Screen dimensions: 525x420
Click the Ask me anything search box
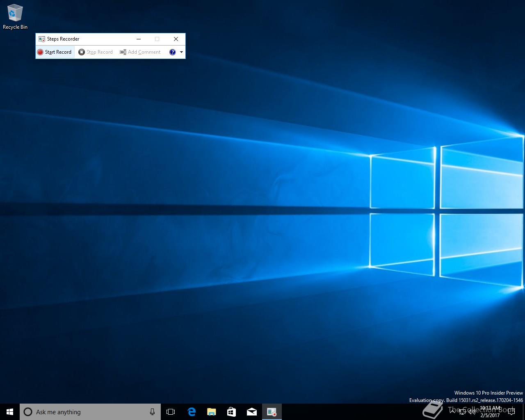coord(90,412)
